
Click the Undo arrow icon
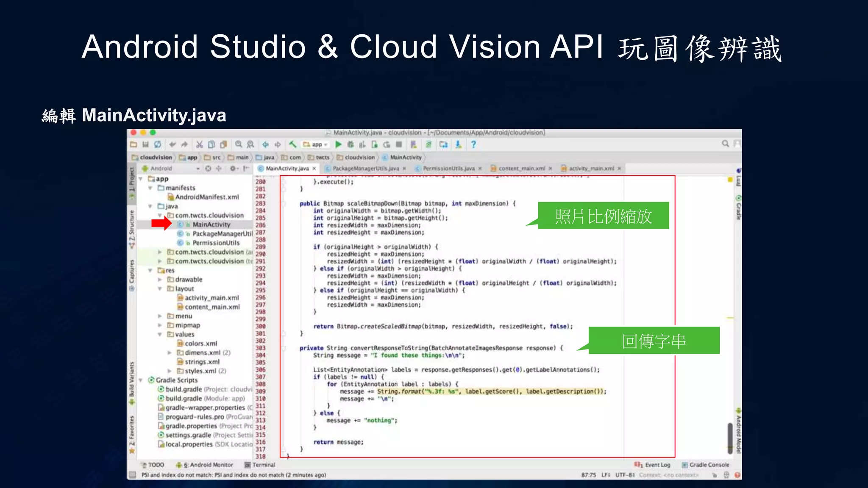[x=172, y=144]
